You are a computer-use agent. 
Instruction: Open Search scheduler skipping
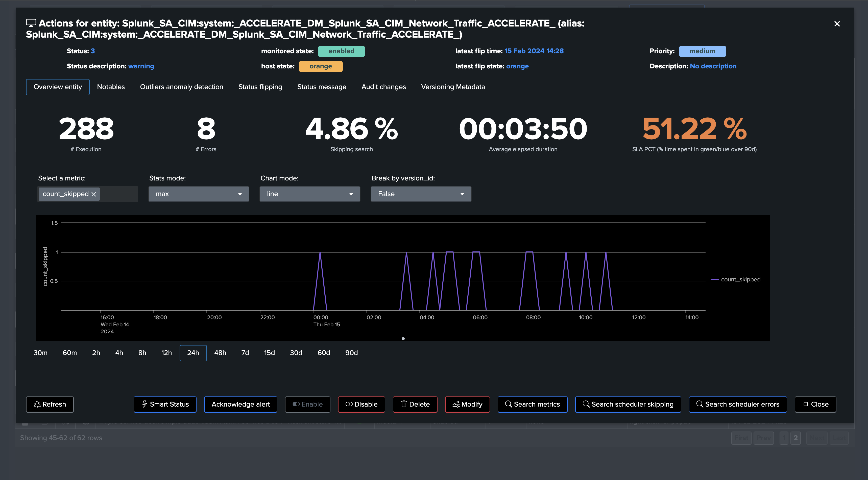pos(628,404)
